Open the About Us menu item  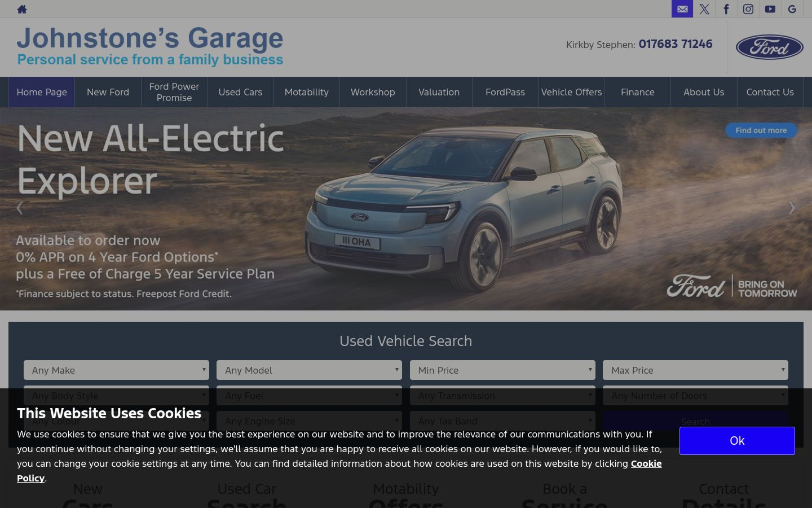[704, 92]
